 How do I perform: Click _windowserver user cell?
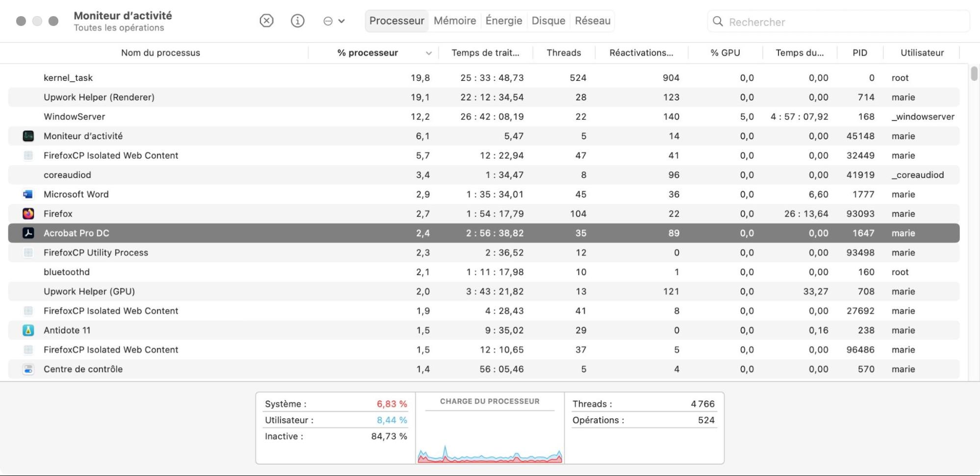[x=923, y=117]
